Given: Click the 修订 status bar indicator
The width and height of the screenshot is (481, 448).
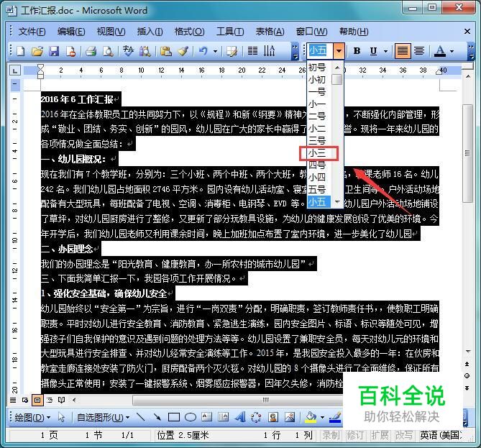Looking at the screenshot, I should (x=355, y=435).
